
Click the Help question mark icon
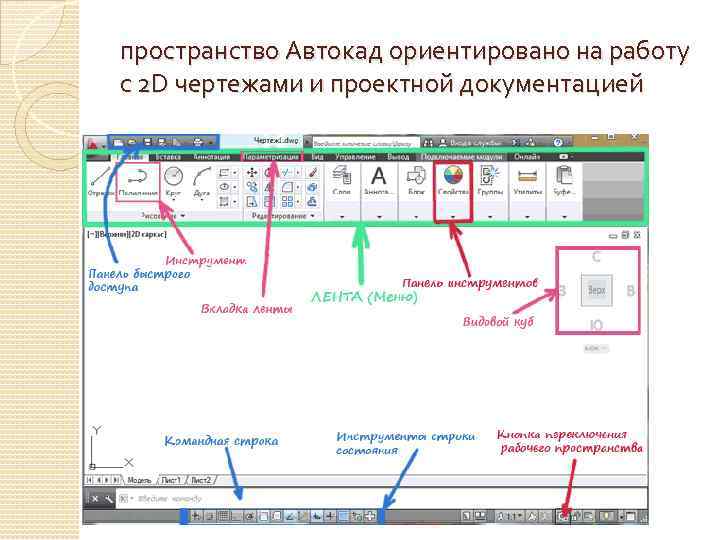click(557, 142)
